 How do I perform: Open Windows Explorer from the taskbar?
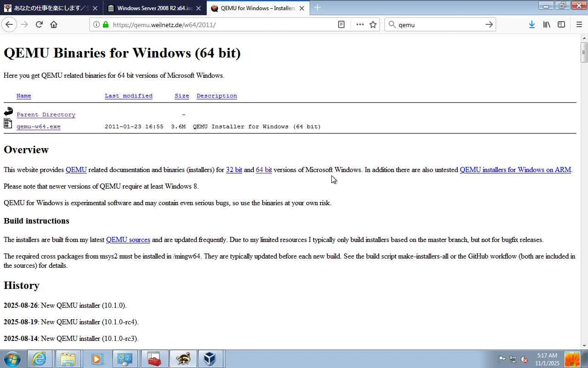(x=68, y=359)
